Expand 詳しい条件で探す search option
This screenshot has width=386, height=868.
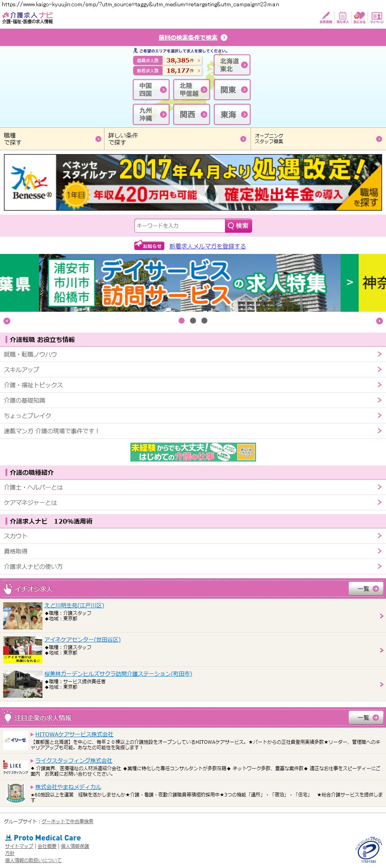(x=177, y=139)
